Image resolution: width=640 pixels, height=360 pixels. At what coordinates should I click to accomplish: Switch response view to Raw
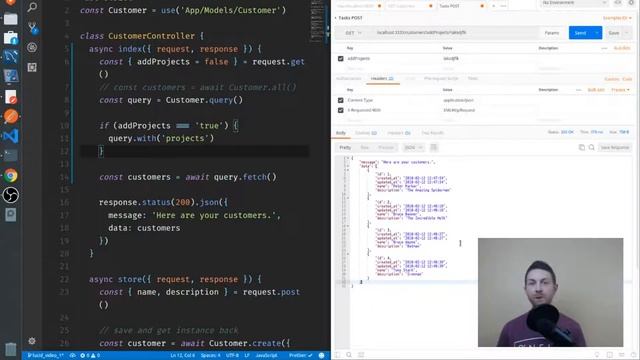click(x=364, y=147)
